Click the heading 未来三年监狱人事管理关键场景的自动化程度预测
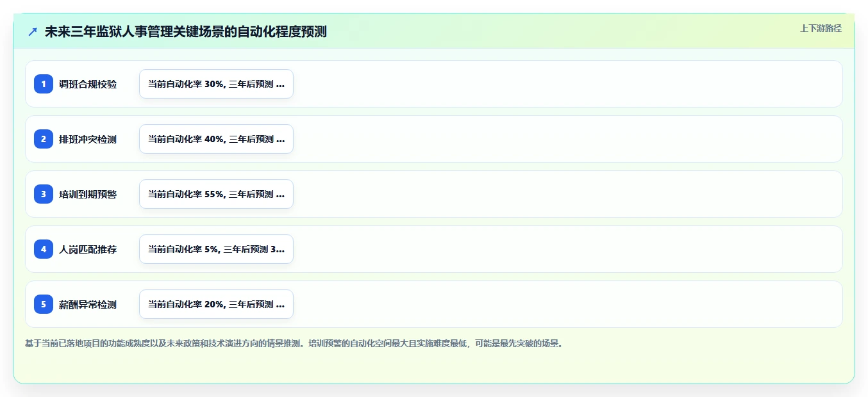868x397 pixels. tap(186, 32)
